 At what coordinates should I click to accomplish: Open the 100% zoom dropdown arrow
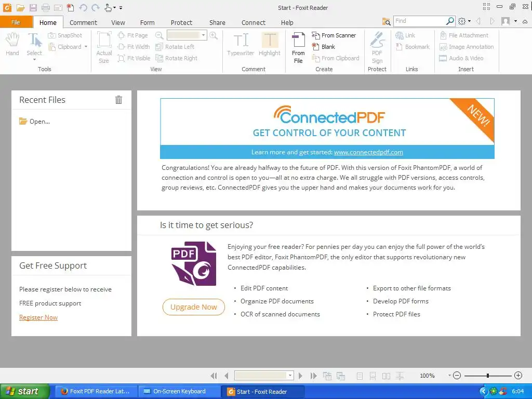(449, 376)
